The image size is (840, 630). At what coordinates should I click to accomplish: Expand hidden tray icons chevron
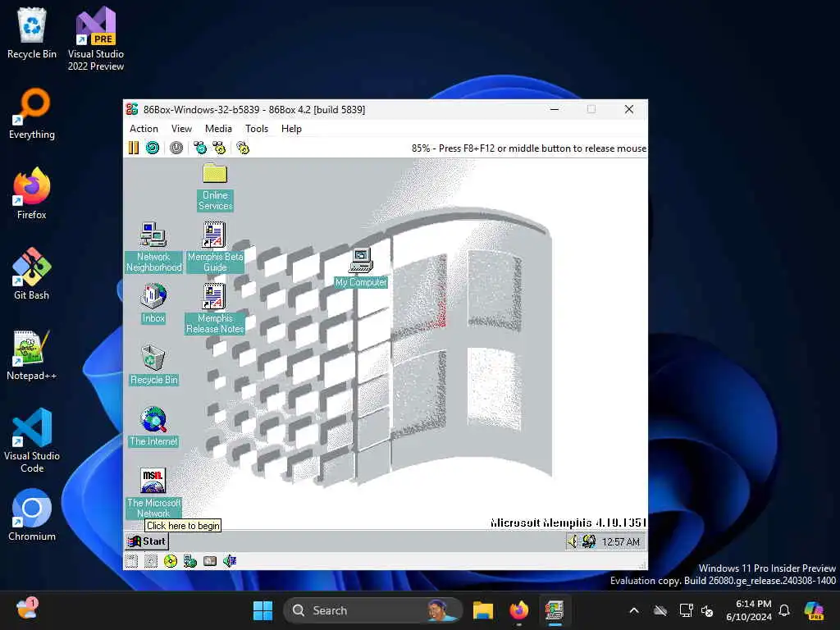coord(634,610)
